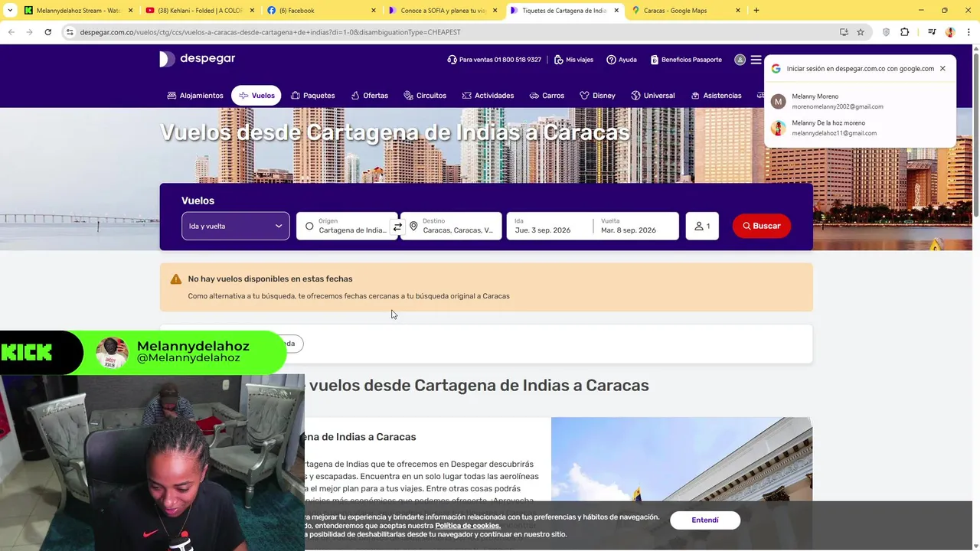Expand Ida y vuelta trip type dropdown
This screenshot has height=551, width=980.
pos(236,226)
